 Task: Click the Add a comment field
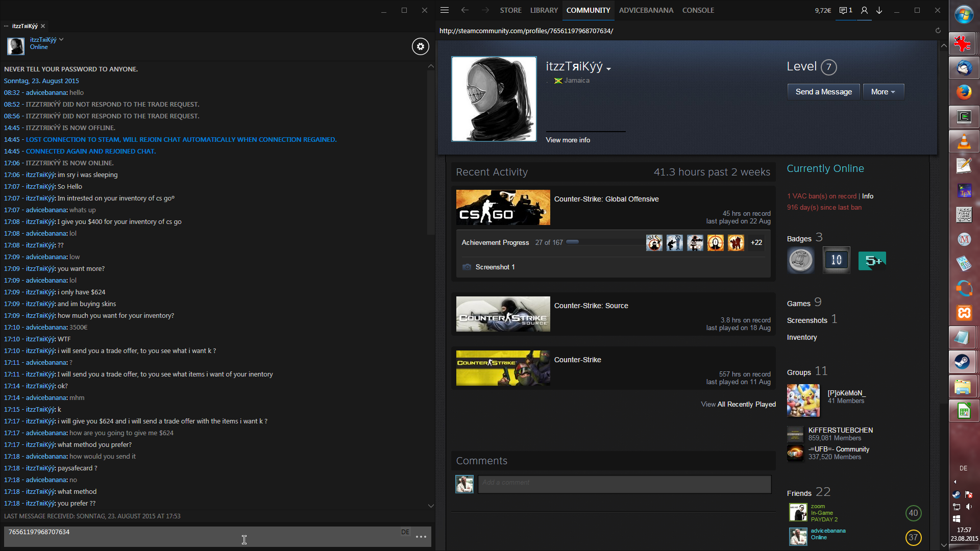click(x=624, y=483)
